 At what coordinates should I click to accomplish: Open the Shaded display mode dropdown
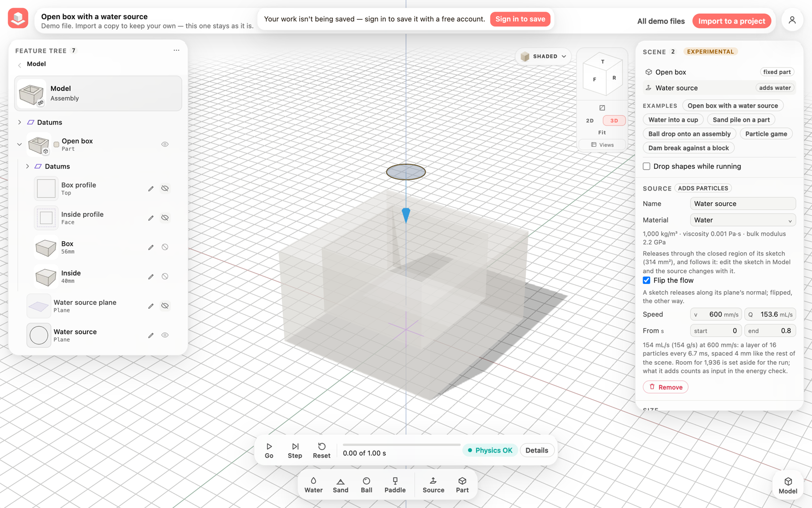[543, 56]
